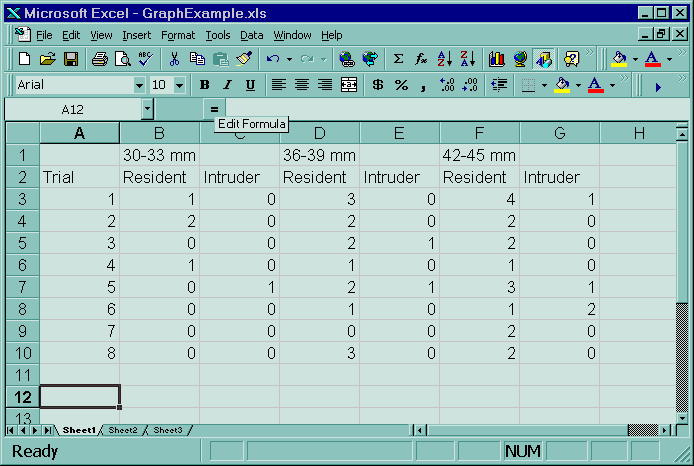Apply Comma Style
This screenshot has height=466, width=694.
tap(424, 86)
